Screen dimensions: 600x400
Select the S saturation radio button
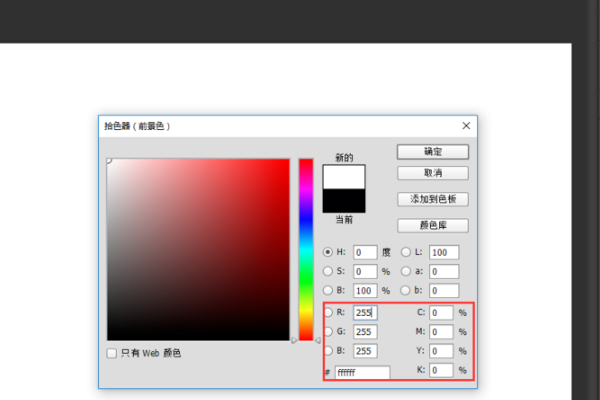coord(328,271)
